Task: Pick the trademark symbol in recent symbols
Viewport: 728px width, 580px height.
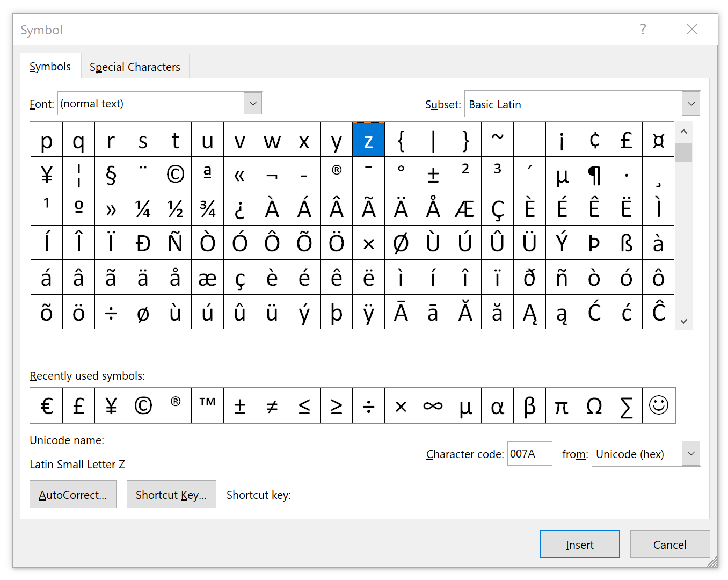Action: pyautogui.click(x=207, y=405)
